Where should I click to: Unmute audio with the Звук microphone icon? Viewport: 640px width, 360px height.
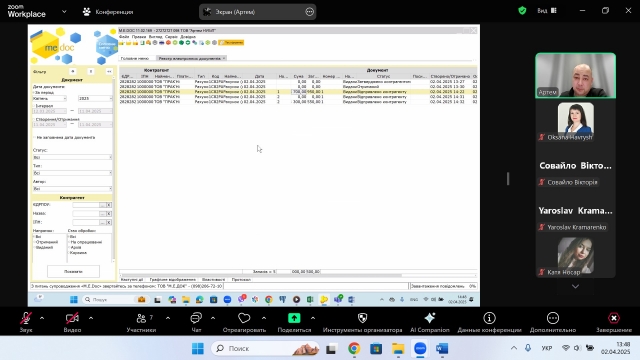click(26, 318)
